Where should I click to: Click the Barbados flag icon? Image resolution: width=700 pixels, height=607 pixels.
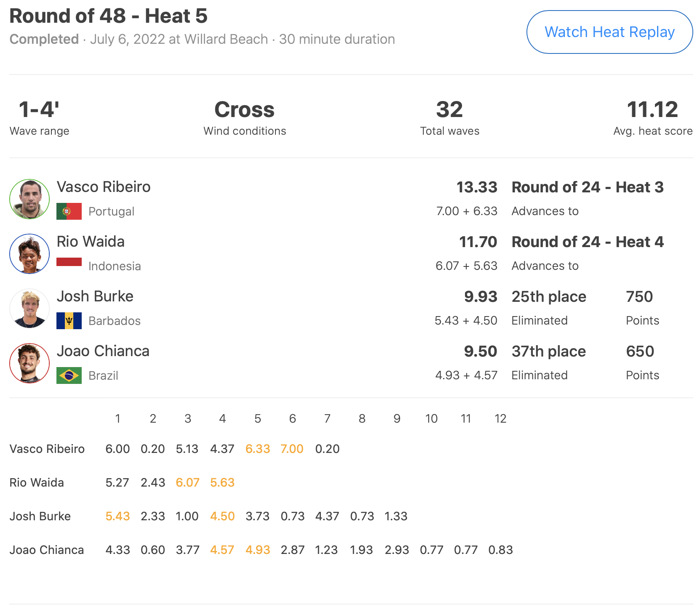(69, 321)
